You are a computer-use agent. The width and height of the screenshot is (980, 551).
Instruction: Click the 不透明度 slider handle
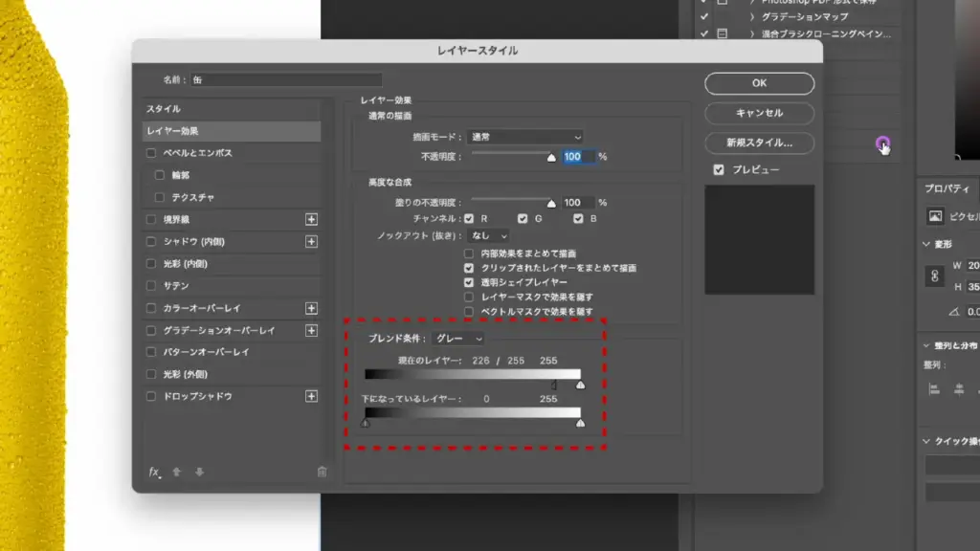click(x=551, y=158)
